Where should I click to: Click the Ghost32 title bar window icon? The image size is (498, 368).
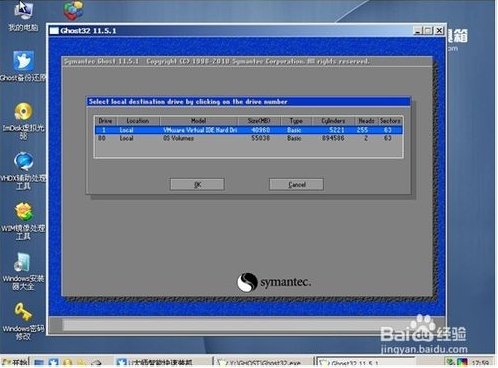click(54, 31)
